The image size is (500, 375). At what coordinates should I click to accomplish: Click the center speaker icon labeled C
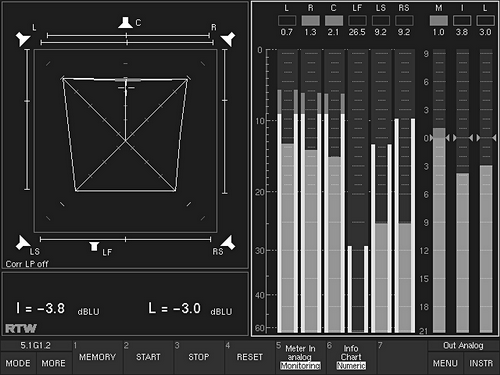[126, 23]
